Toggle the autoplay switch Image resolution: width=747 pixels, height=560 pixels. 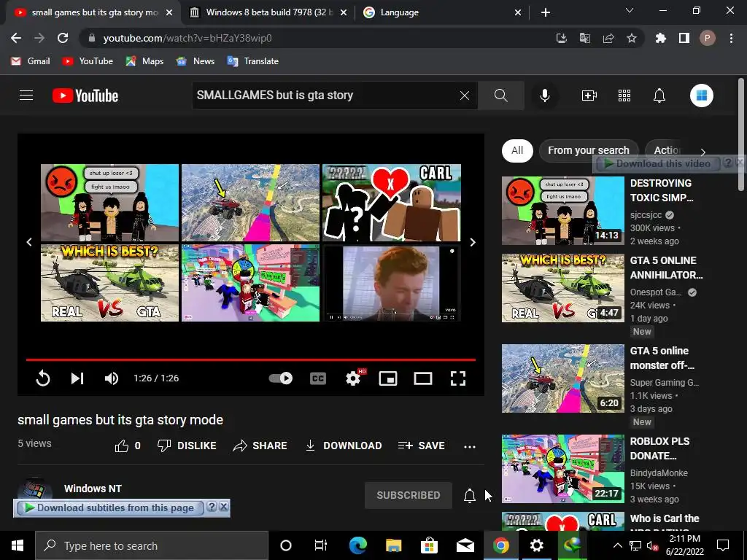[x=281, y=378]
